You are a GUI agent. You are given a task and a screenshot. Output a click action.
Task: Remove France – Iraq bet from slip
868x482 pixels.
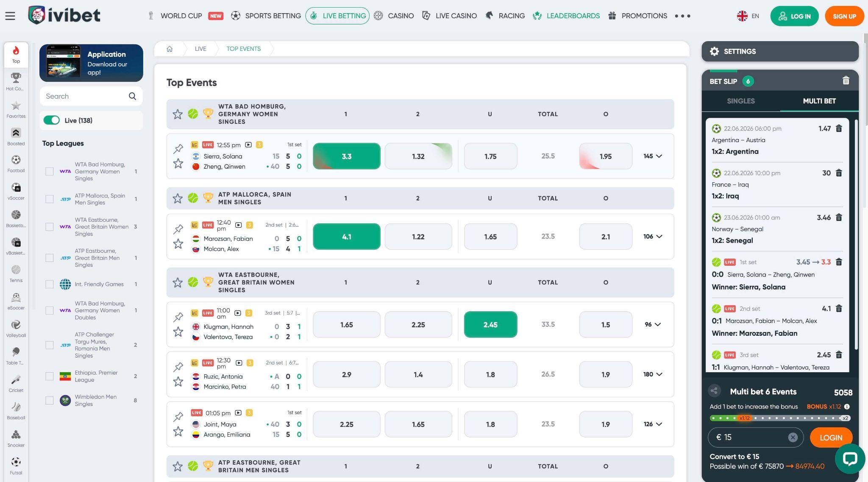tap(839, 173)
